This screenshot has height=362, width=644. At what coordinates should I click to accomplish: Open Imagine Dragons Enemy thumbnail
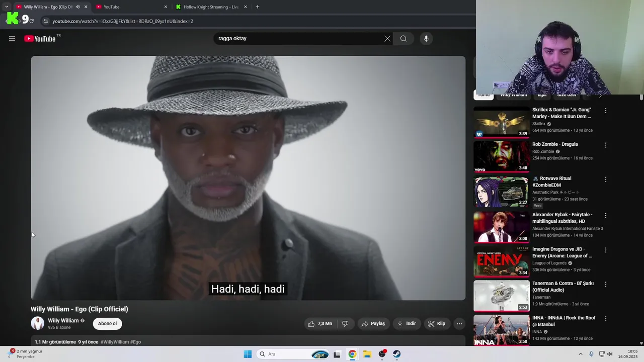click(502, 261)
